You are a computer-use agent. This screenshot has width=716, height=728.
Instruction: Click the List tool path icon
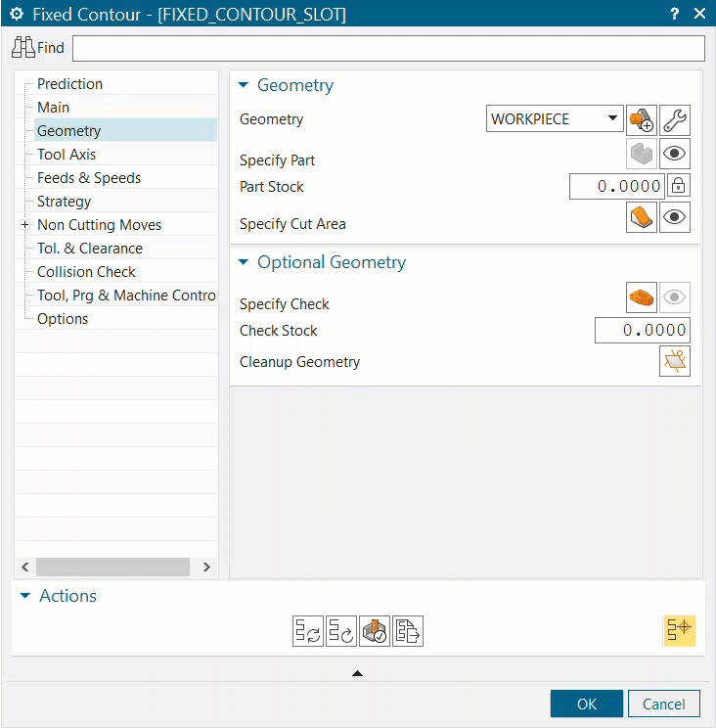(408, 631)
